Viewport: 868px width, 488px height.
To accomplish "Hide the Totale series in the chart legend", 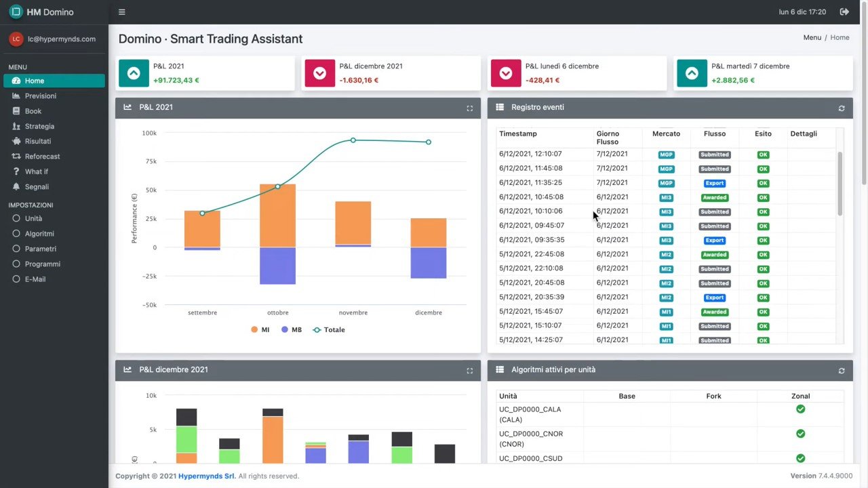I will (x=328, y=329).
